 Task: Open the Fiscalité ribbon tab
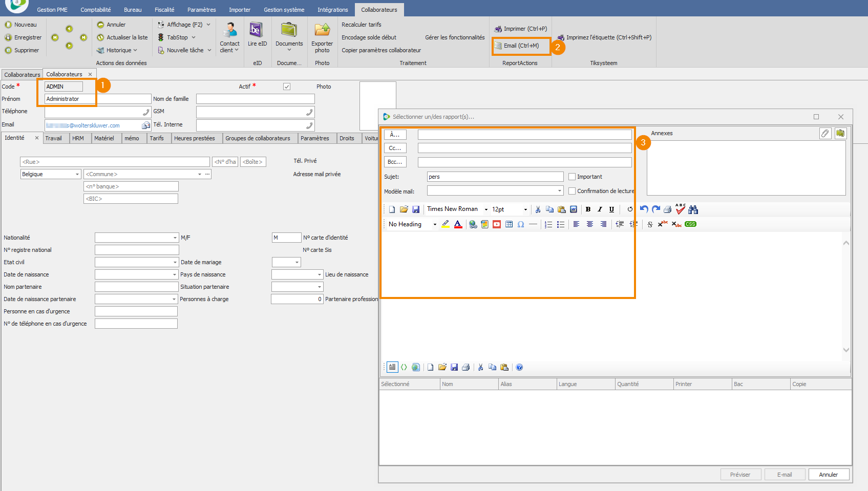[164, 10]
